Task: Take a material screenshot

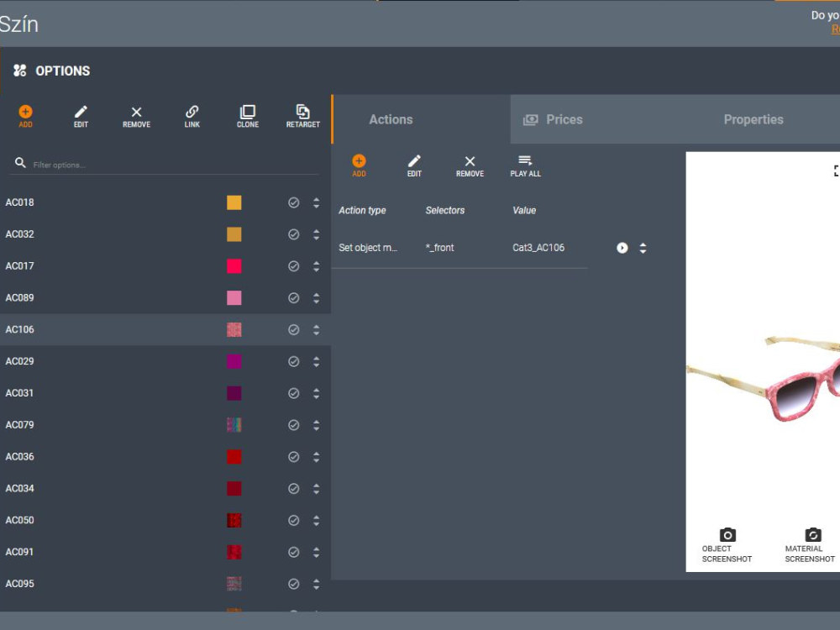Action: (810, 545)
